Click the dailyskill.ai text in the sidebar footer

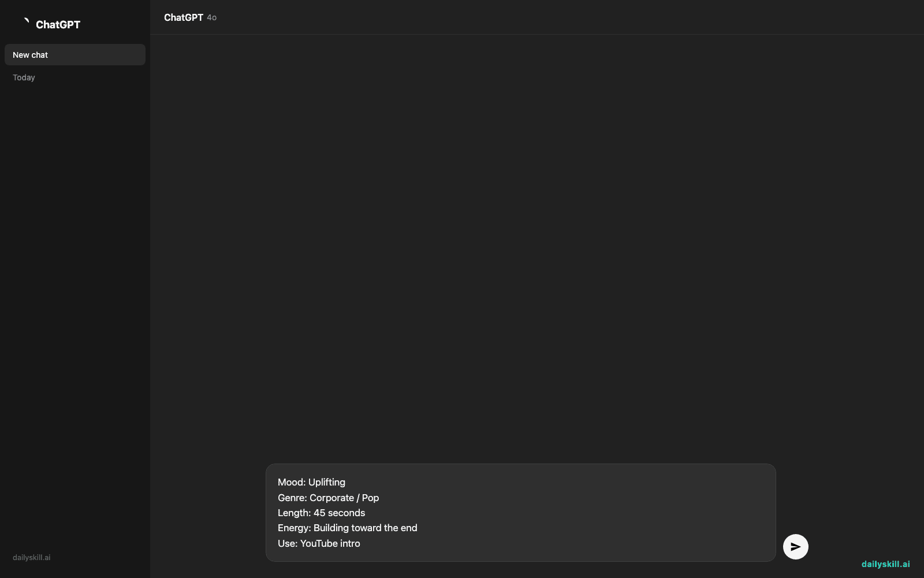coord(32,558)
